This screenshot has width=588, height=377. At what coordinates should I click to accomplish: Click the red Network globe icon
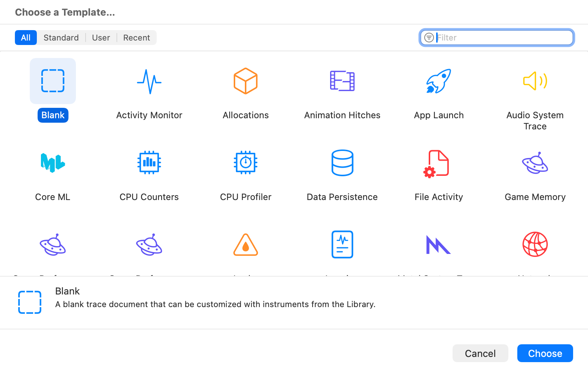(535, 244)
